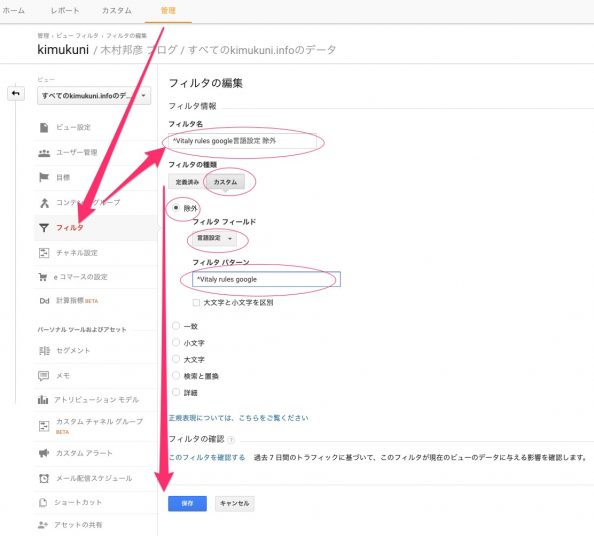Open ビュー設定 document icon in sidebar
Viewport: 594px width, 536px height.
coord(44,128)
